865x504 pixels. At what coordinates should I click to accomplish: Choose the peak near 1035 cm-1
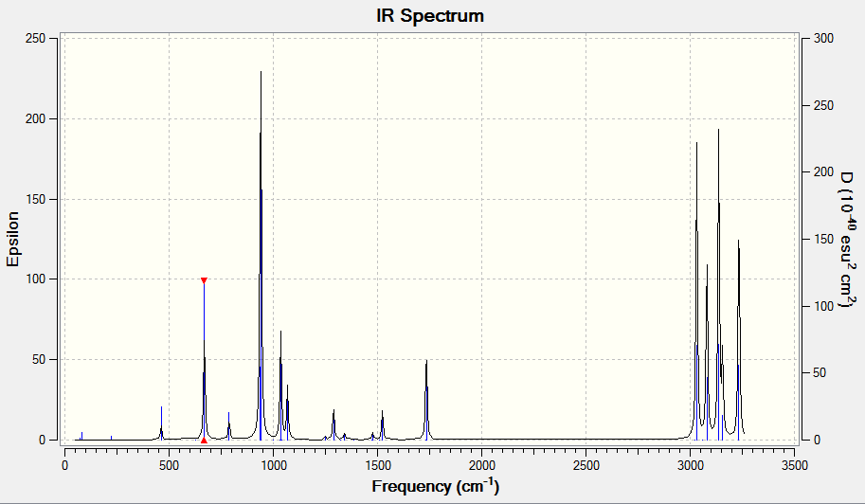point(280,386)
